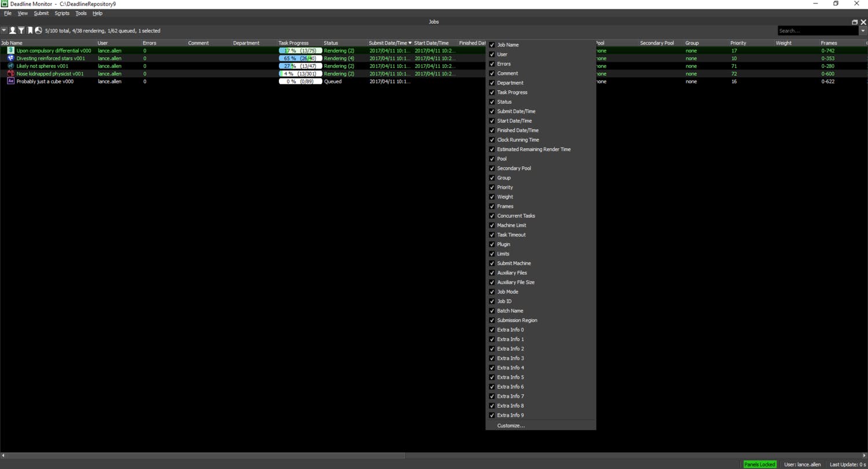Screen dimensions: 868x469
Task: Click the user filter icon in Jobs toolbar
Action: [x=13, y=31]
